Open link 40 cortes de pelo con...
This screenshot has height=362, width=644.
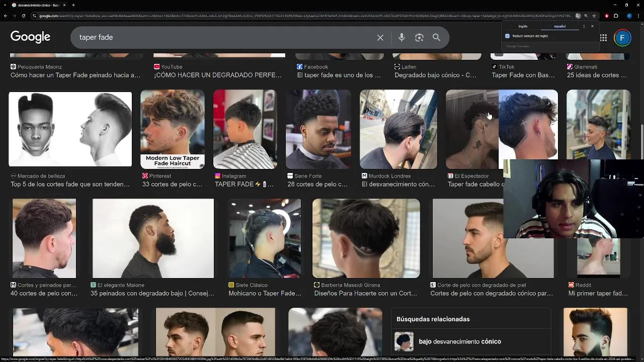click(44, 294)
